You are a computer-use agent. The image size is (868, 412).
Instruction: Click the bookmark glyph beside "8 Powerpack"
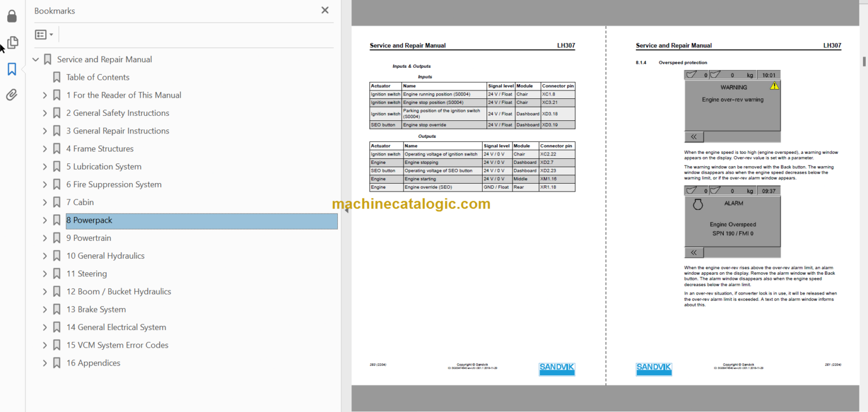click(57, 220)
